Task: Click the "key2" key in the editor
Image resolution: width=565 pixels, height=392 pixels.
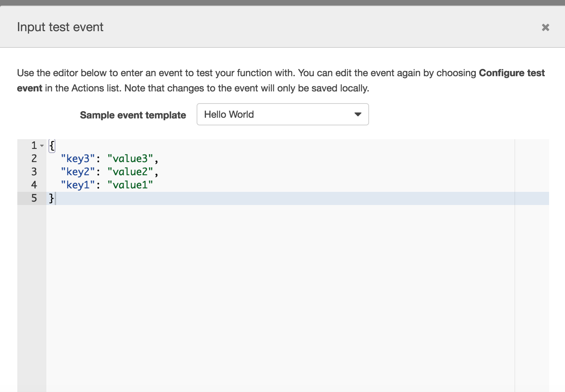Action: (x=78, y=172)
